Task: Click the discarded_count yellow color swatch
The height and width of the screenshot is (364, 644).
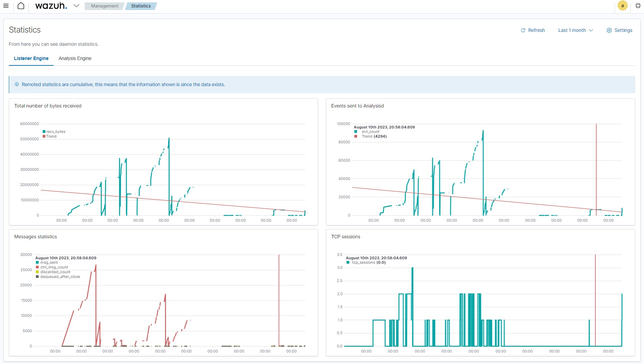Action: click(x=37, y=272)
